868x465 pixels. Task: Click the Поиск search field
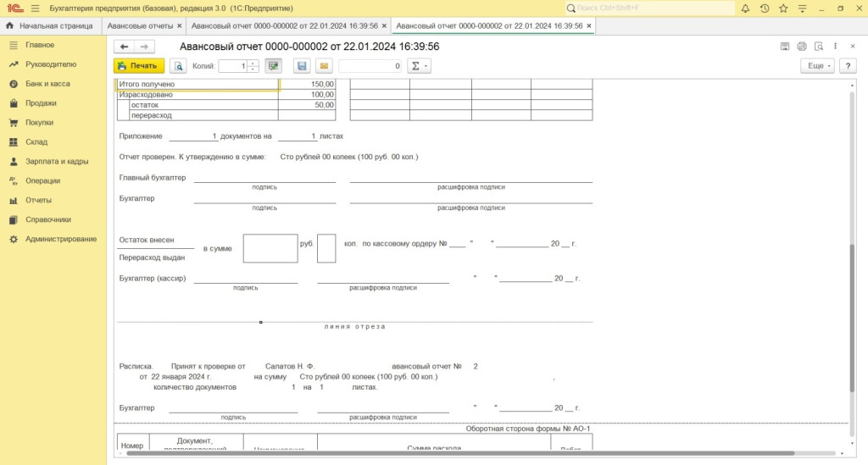pos(653,8)
